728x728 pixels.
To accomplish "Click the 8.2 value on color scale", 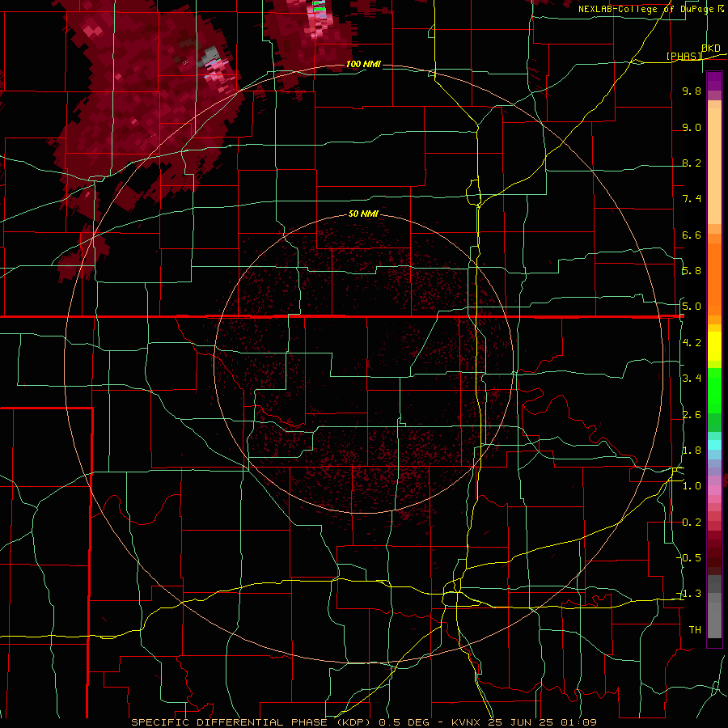I will coord(692,163).
